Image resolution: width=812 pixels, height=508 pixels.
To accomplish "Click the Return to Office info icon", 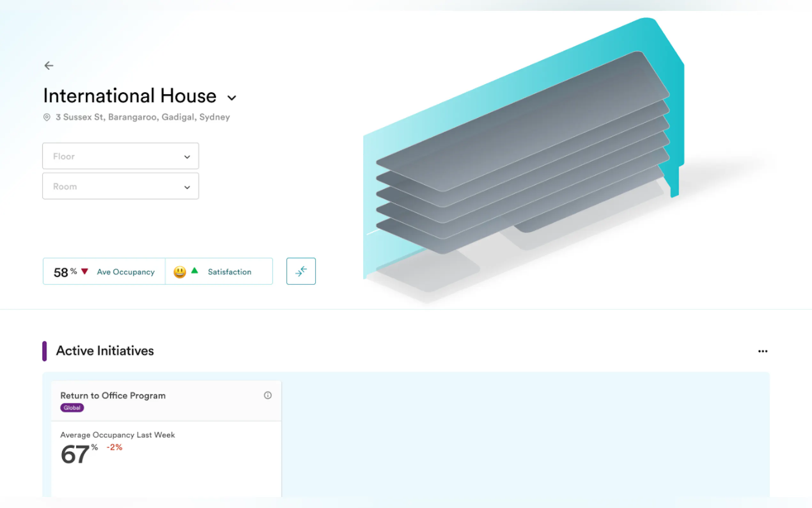I will (268, 395).
